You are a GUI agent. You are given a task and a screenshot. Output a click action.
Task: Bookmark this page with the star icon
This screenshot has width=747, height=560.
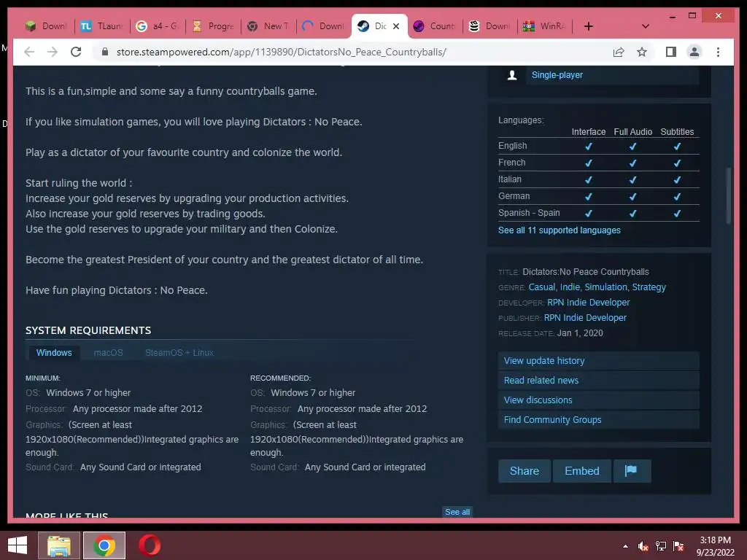642,52
